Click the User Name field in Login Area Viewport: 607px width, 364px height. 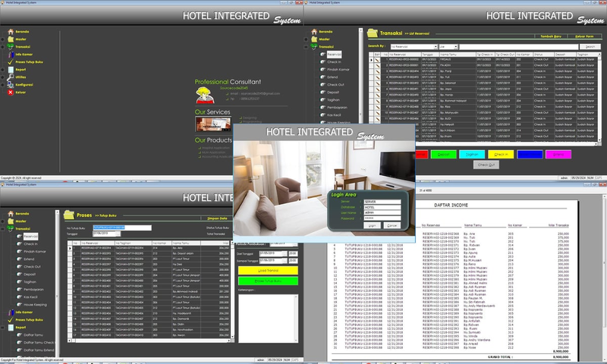382,213
